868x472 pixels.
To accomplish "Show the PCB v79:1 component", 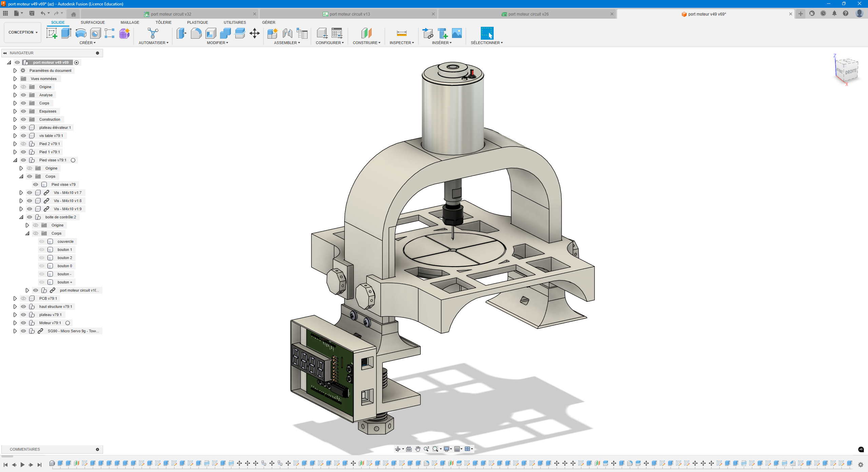I will point(23,298).
